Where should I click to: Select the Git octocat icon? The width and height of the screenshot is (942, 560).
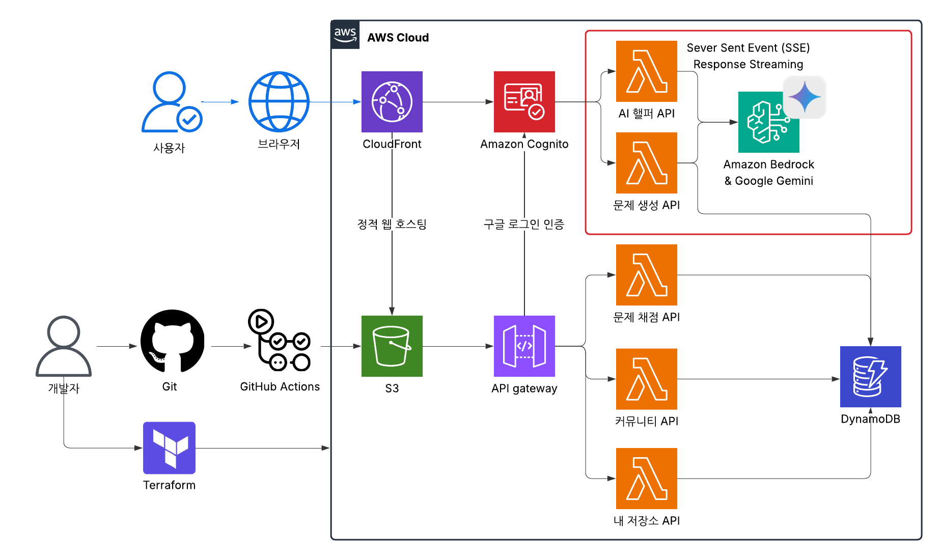173,341
